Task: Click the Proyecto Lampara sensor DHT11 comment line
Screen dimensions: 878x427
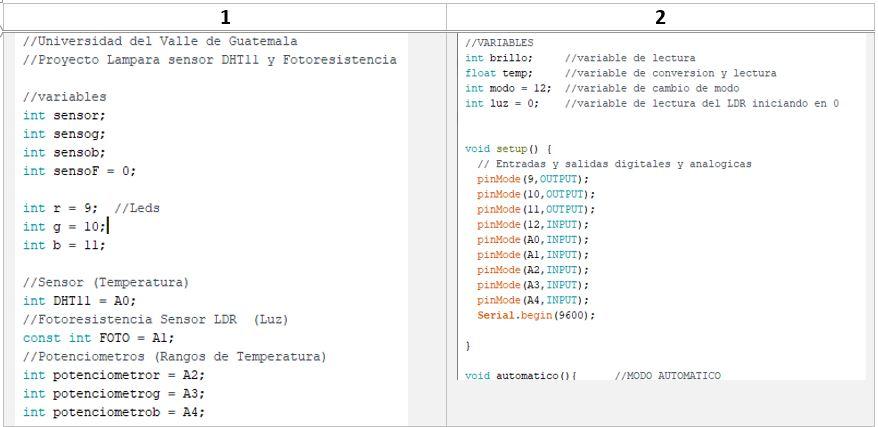Action: [210, 60]
